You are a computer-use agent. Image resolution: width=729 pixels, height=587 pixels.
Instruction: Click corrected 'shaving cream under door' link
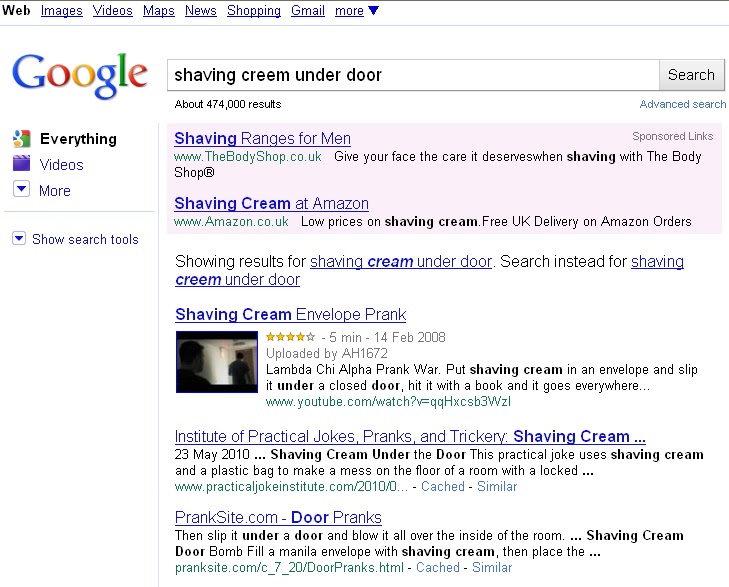click(401, 261)
